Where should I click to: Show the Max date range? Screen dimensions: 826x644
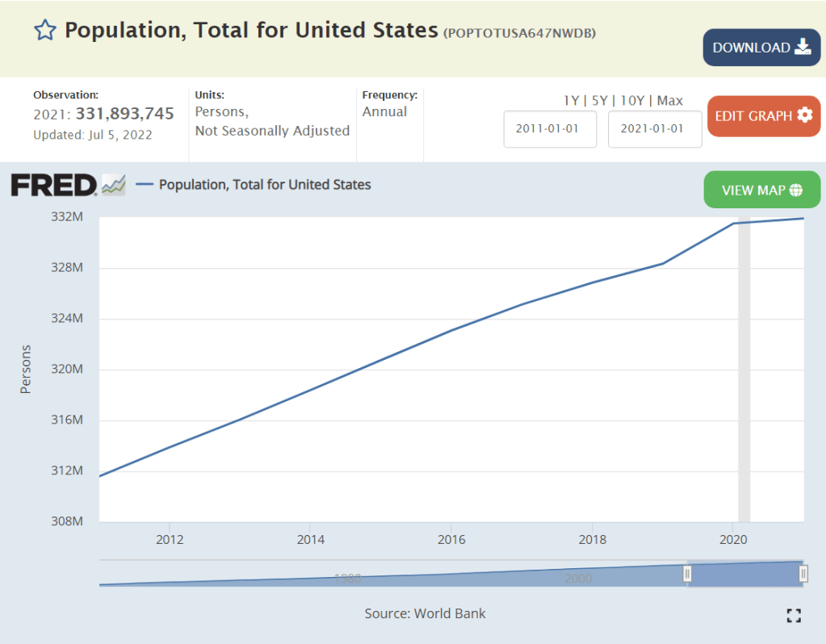tap(669, 101)
